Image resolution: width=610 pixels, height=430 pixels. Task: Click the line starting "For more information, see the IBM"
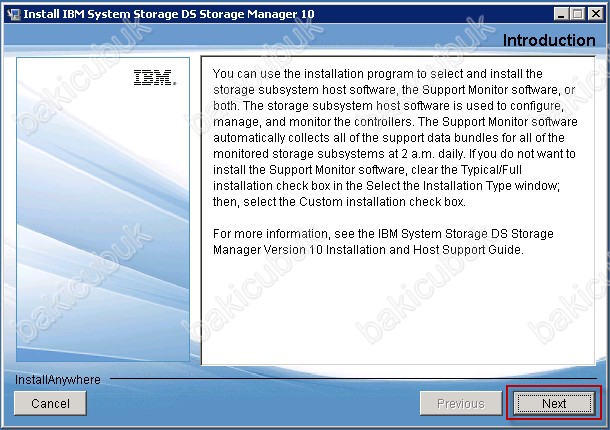[383, 233]
